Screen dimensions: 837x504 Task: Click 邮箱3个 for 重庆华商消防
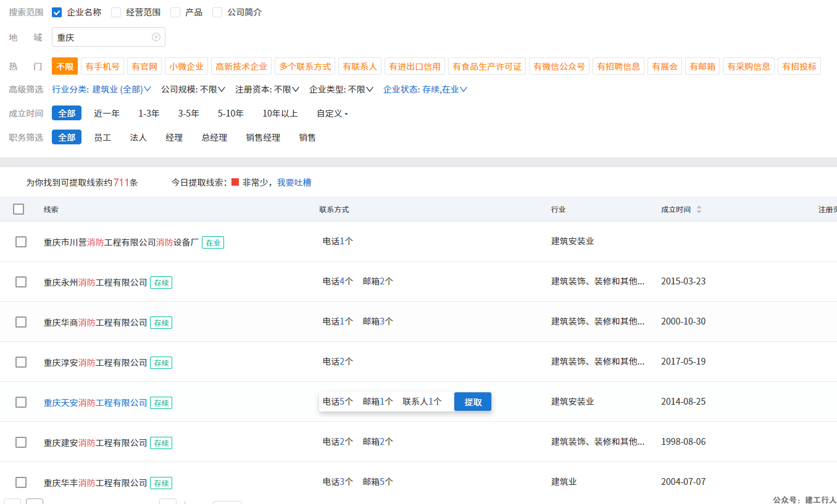378,321
